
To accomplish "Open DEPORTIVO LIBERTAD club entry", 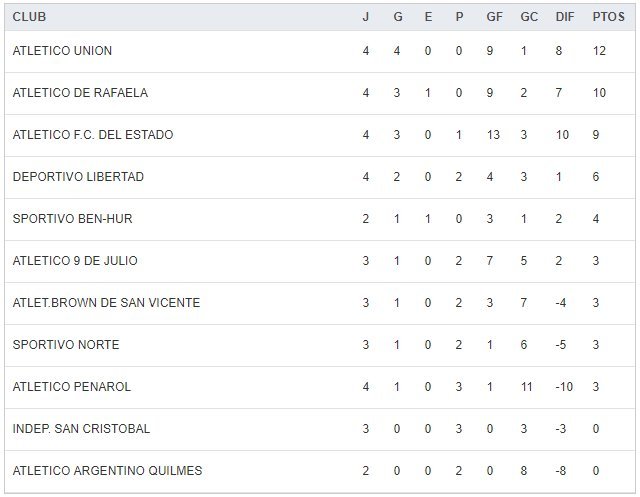I will click(78, 177).
